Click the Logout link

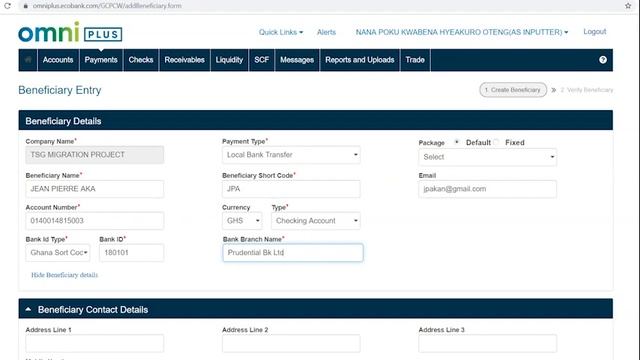[x=595, y=32]
